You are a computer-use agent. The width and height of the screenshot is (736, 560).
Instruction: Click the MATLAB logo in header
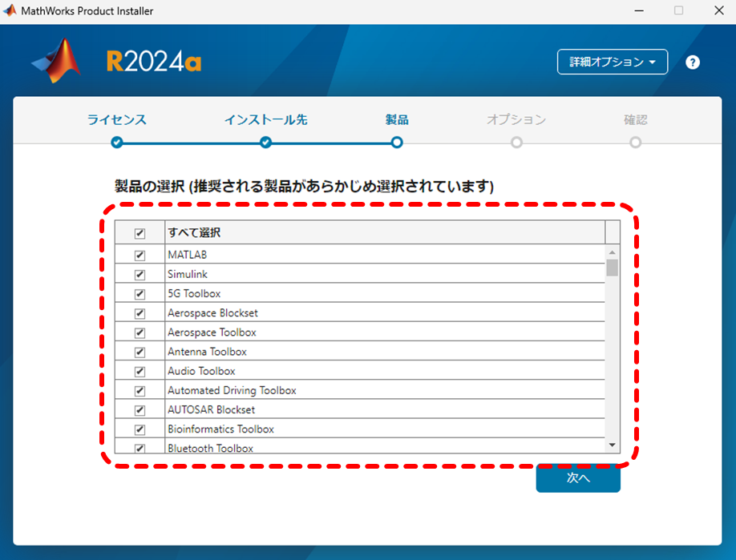tap(56, 61)
